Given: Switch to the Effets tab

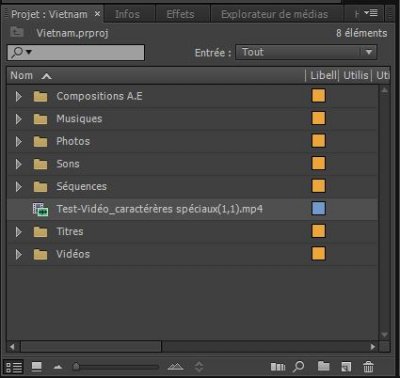Looking at the screenshot, I should 180,14.
